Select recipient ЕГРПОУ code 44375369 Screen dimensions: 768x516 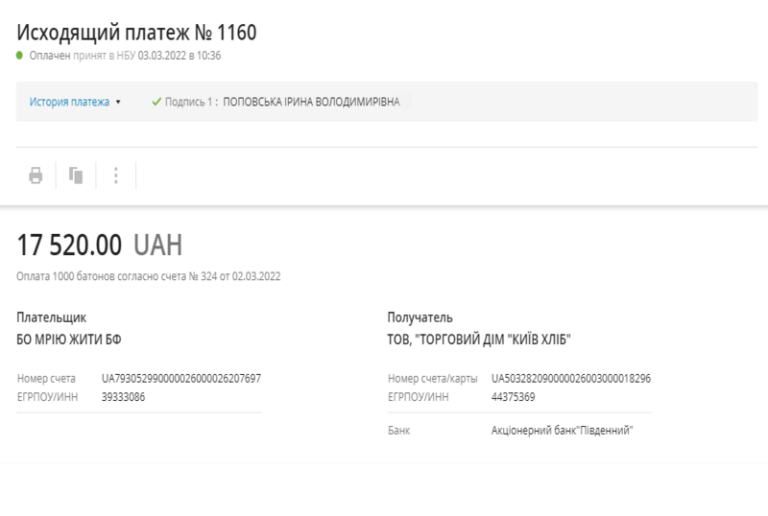(513, 397)
